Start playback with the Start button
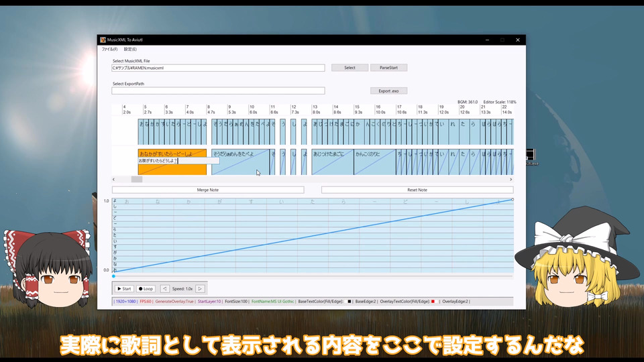Image resolution: width=644 pixels, height=362 pixels. 124,288
